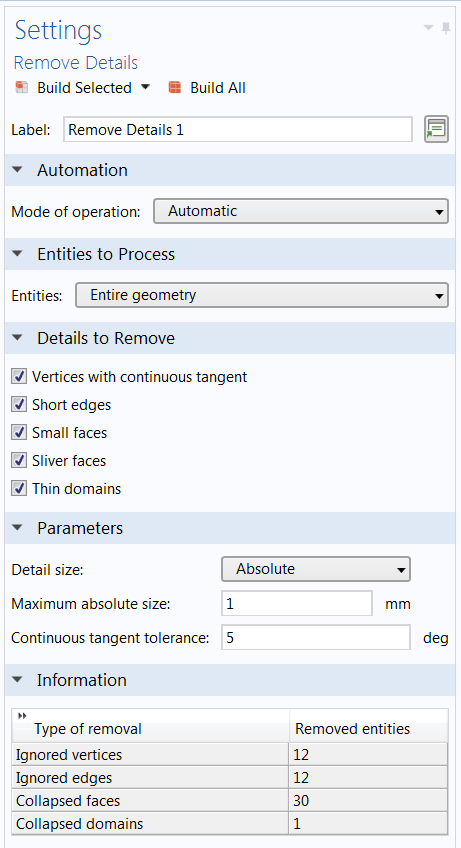Screen dimensions: 461x848
Task: Disable the Sliver faces checkbox
Action: 19,461
